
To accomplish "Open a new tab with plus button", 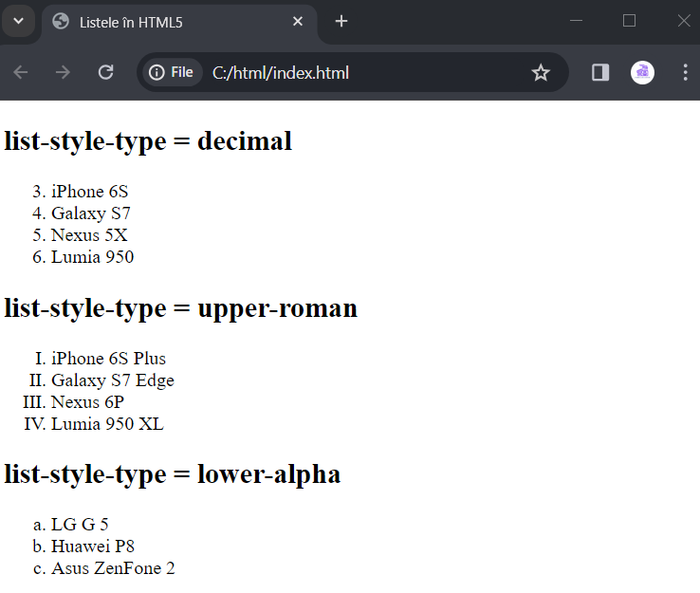I will [341, 21].
